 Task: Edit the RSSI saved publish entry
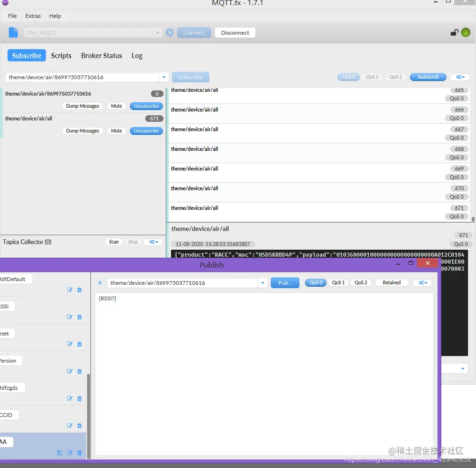[69, 317]
